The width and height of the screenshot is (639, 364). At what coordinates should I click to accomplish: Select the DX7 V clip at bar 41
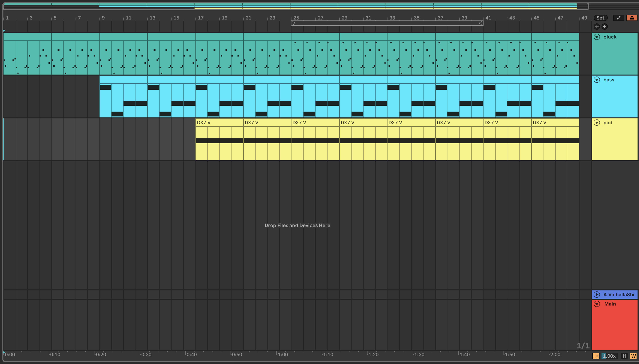click(x=507, y=123)
